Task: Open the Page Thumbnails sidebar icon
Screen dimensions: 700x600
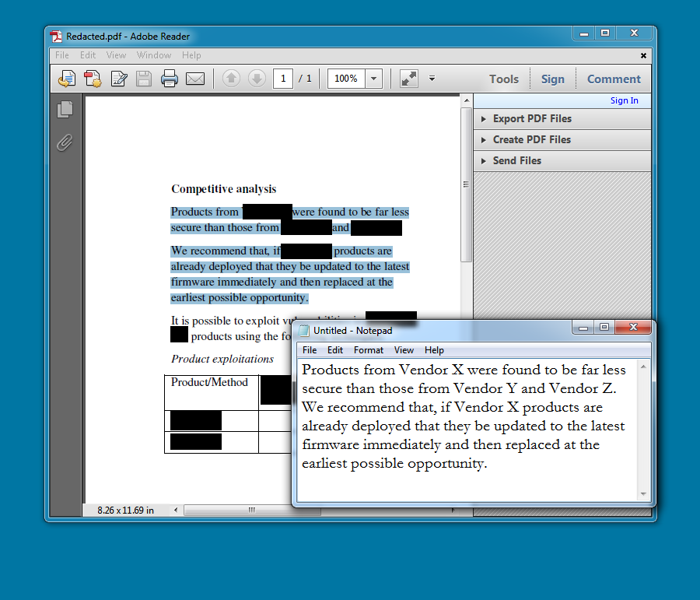Action: click(x=65, y=110)
